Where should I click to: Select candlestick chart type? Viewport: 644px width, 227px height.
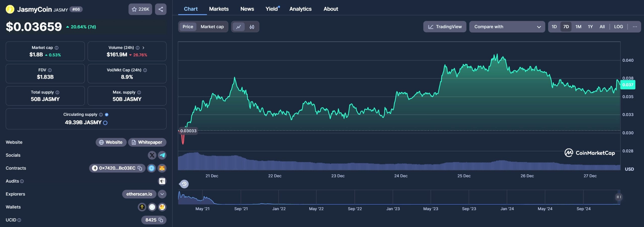pyautogui.click(x=252, y=27)
